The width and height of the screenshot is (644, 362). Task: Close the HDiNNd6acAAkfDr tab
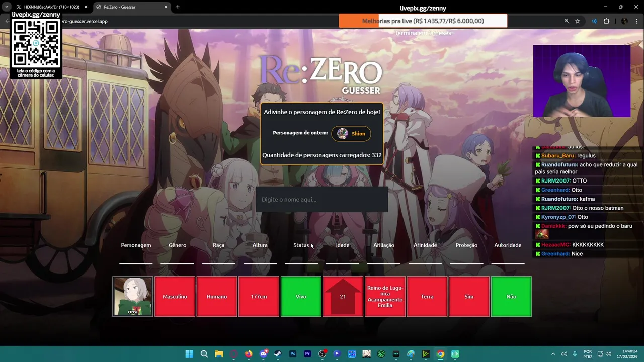coord(86,7)
